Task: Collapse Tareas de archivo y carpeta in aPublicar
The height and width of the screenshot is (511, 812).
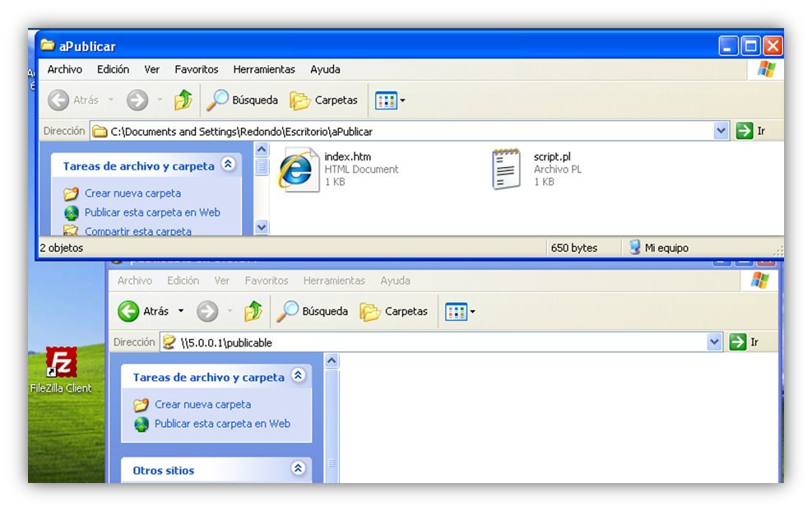Action: 229,165
